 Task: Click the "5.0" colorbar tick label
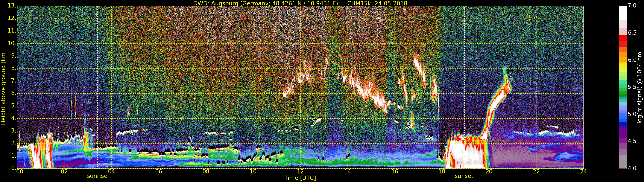(632, 114)
